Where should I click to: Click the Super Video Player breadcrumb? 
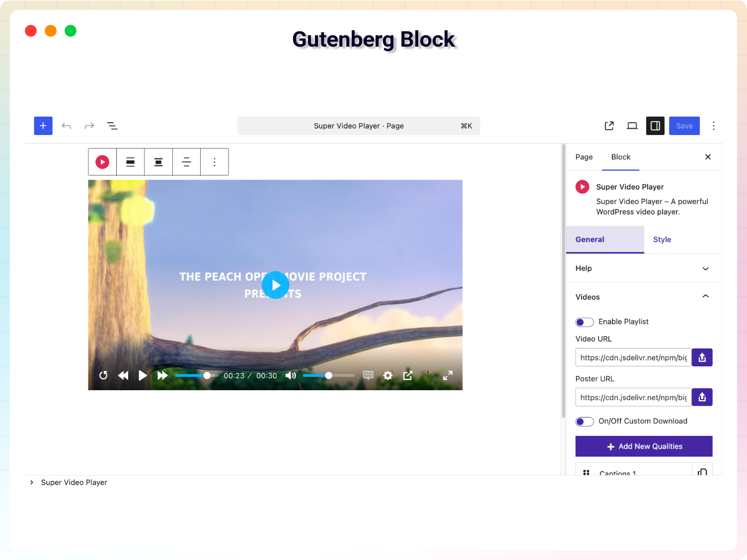74,483
